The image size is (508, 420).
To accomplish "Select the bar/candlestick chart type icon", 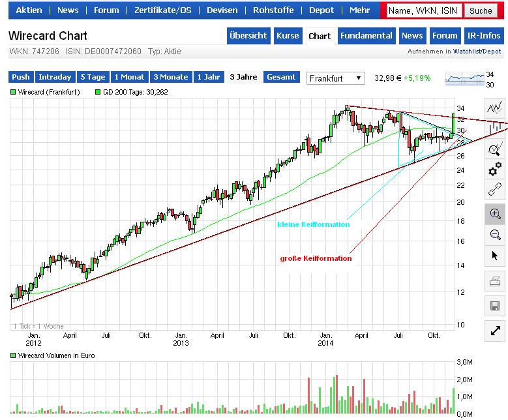I will click(x=495, y=128).
